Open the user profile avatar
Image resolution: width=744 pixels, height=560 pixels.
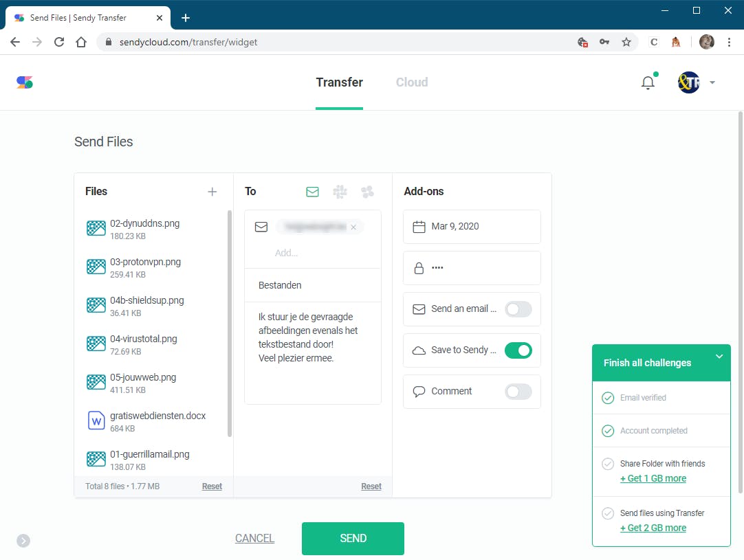tap(688, 82)
